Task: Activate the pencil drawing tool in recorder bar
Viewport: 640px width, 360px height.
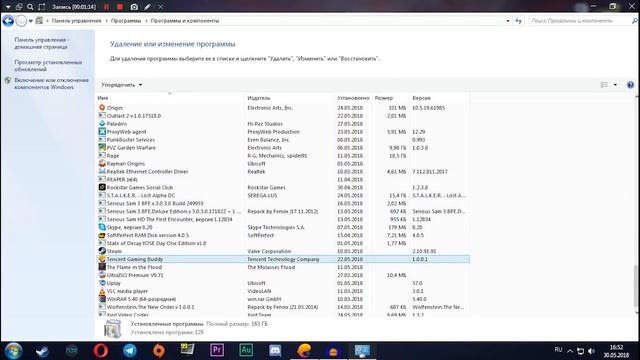Action: (x=147, y=7)
